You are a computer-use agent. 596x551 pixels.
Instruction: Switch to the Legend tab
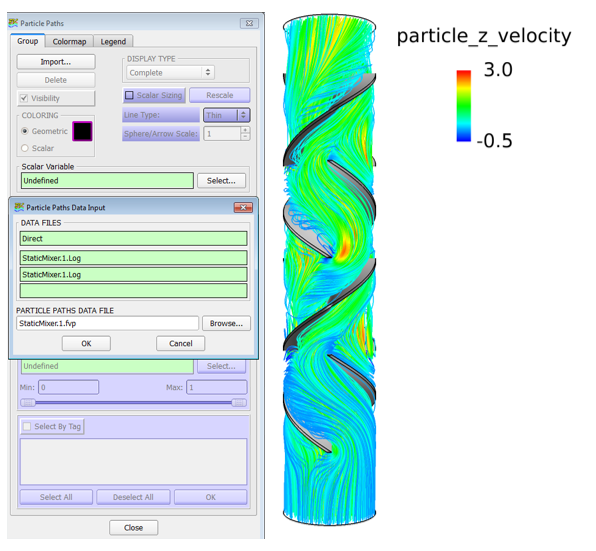[x=113, y=41]
